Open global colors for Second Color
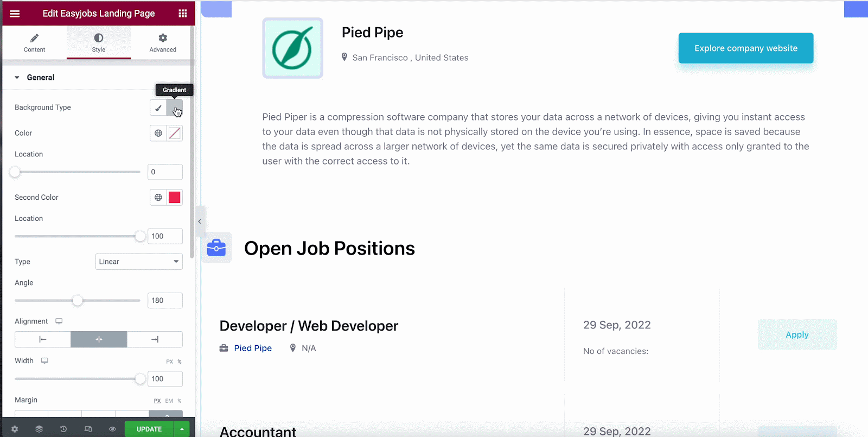 click(x=158, y=198)
